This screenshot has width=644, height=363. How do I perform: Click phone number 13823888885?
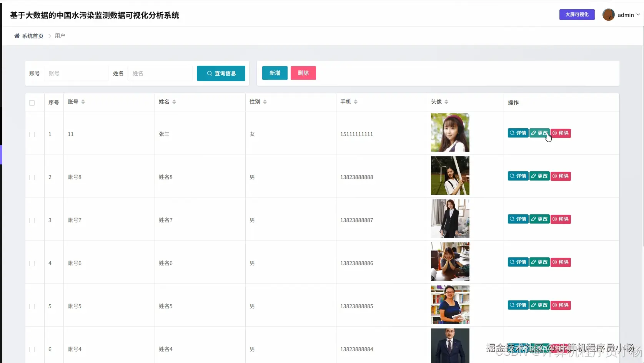pyautogui.click(x=357, y=306)
